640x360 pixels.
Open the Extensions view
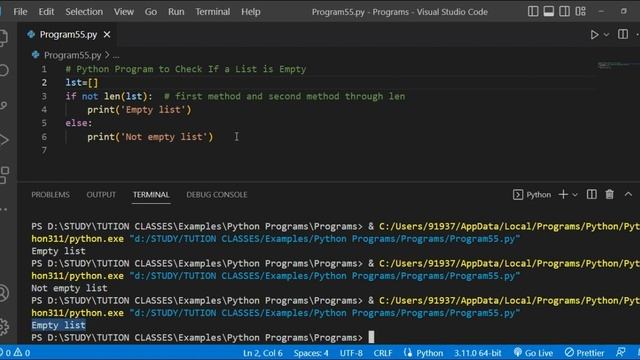pos(4,175)
